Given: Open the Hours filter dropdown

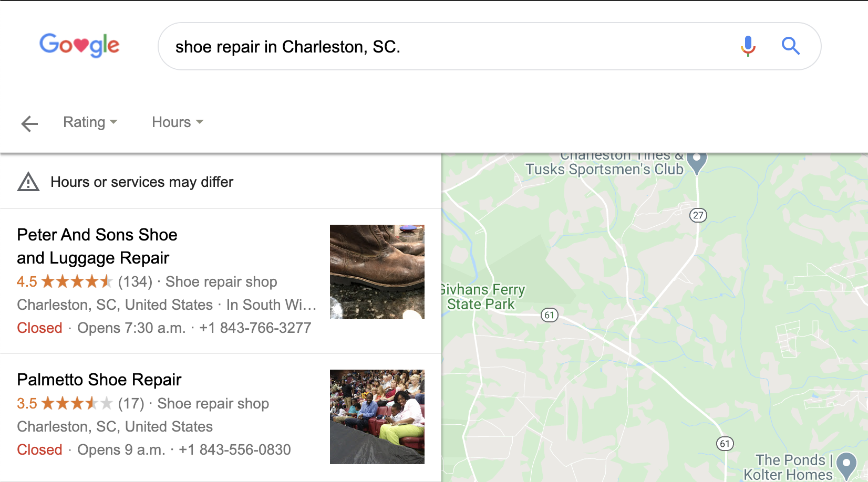Looking at the screenshot, I should [177, 122].
